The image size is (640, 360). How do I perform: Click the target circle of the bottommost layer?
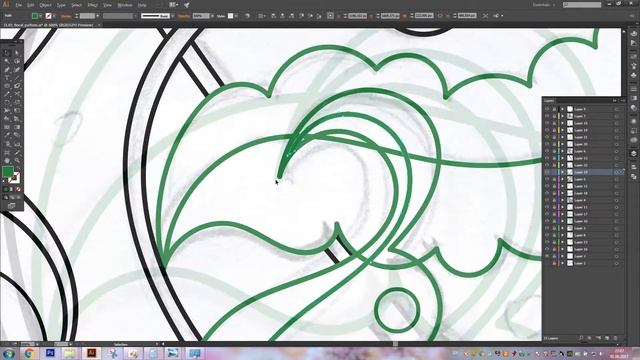click(617, 263)
